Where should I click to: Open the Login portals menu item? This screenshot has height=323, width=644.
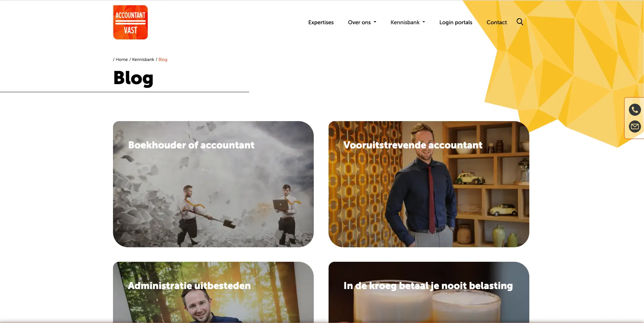point(456,22)
